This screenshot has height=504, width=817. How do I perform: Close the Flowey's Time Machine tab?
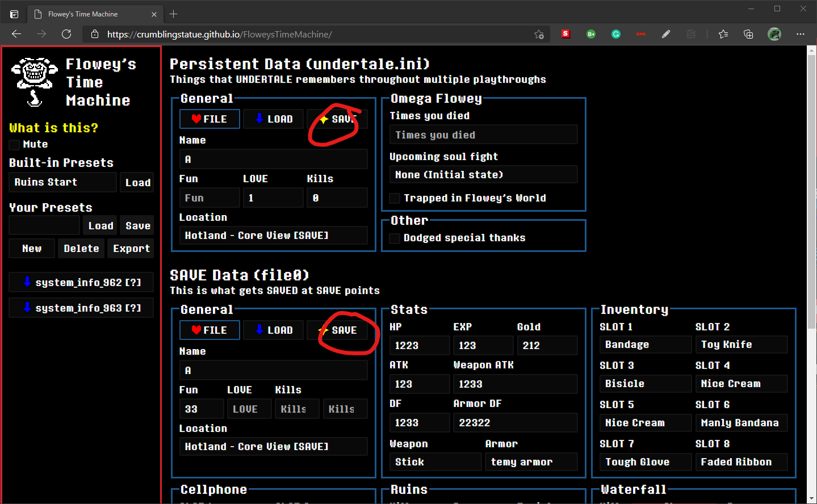tap(154, 14)
